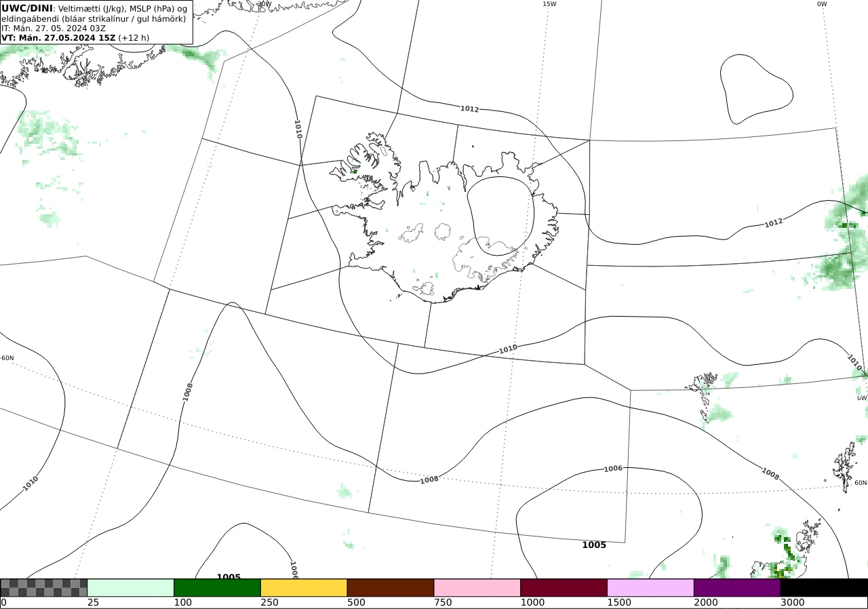Select the '750' legend scale value
This screenshot has height=609, width=868.
(443, 602)
